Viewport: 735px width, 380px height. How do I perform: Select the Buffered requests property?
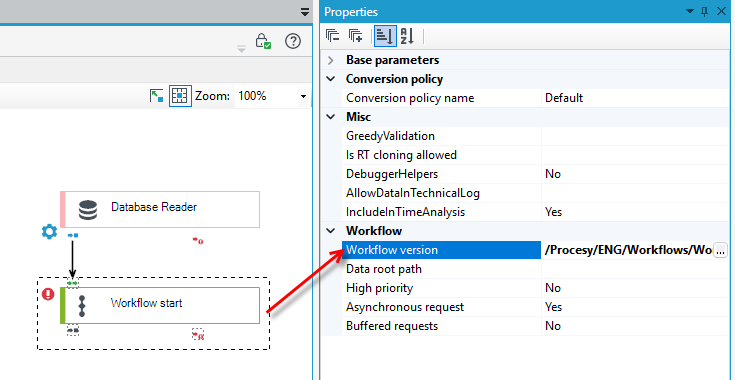click(x=442, y=326)
